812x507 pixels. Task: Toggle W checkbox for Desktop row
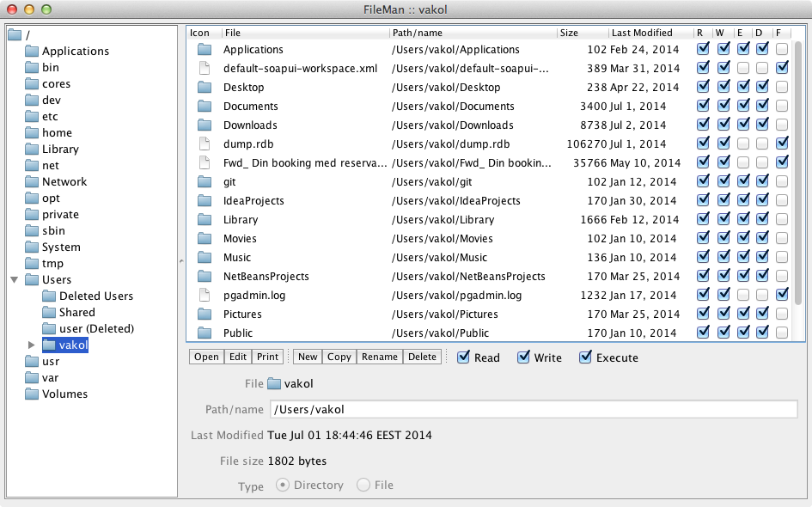(723, 87)
